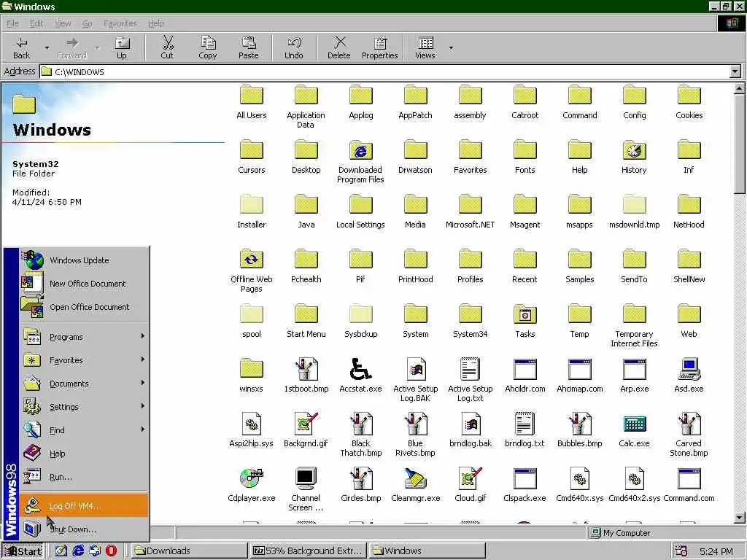Viewport: 747px width, 560px height.
Task: Select the Offline Web Pages folder
Action: point(252,271)
